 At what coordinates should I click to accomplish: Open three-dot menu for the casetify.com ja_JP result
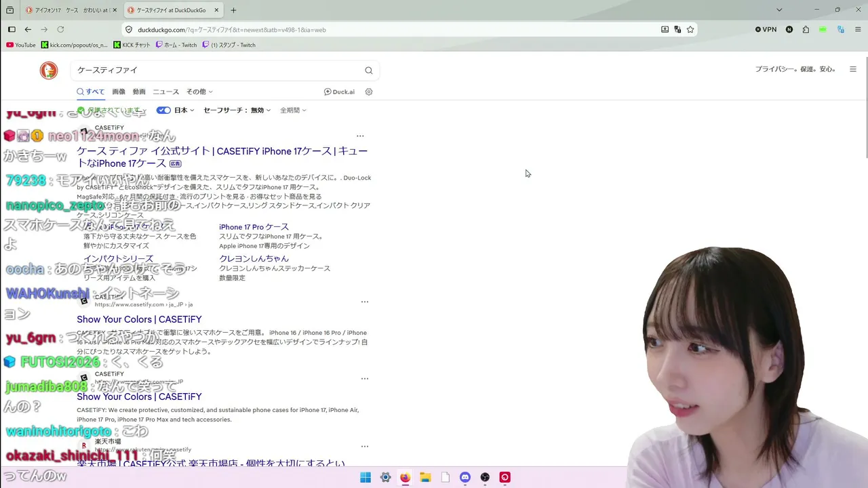[x=365, y=302]
